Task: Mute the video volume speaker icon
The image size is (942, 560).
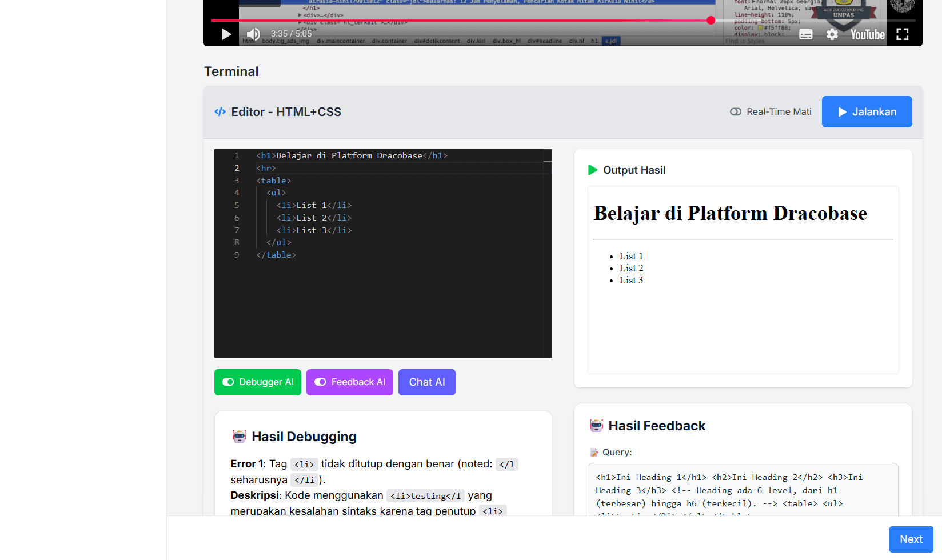Action: 253,34
